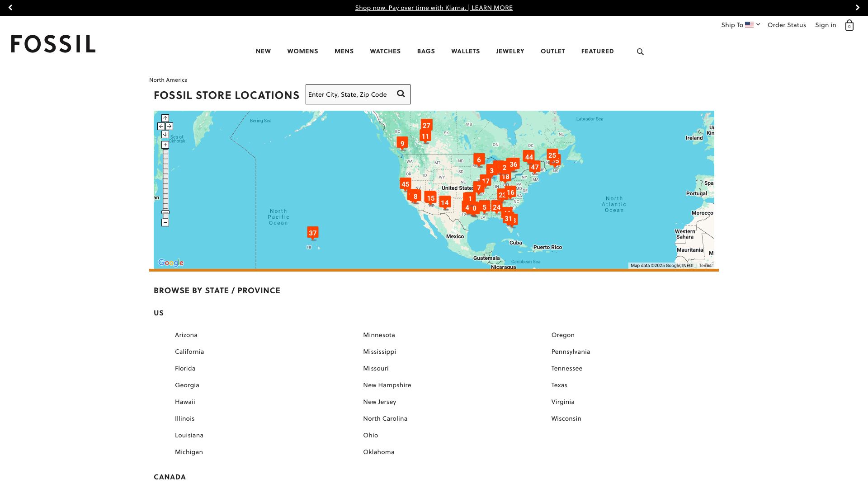This screenshot has height=488, width=868.
Task: Select map marker 15
Action: 431,198
